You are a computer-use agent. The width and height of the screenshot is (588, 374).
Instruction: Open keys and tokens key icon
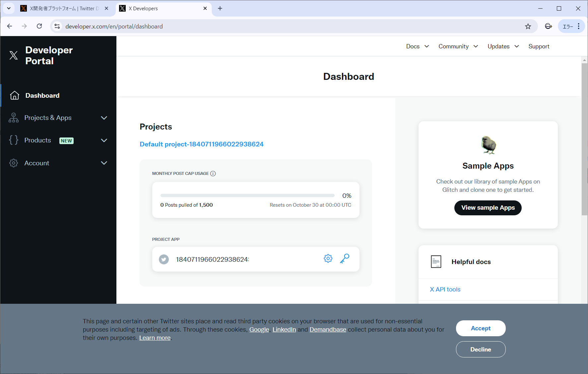pos(345,259)
